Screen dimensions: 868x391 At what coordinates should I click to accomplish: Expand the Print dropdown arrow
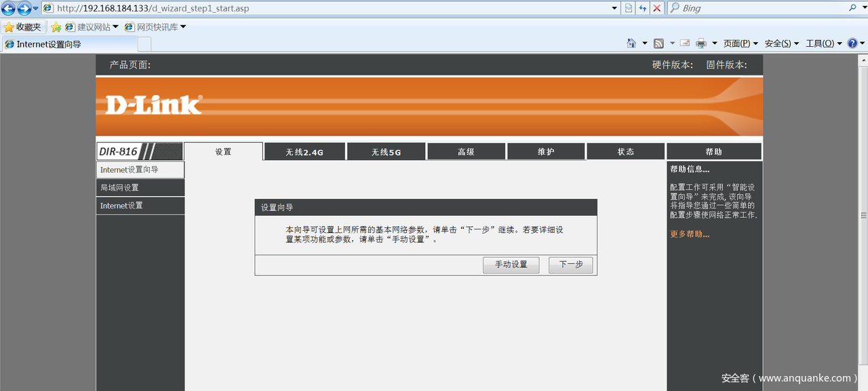[x=714, y=43]
